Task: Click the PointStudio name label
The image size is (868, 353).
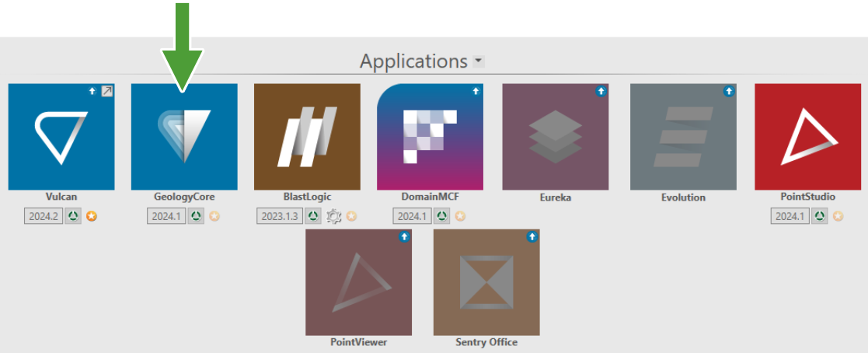Action: click(807, 197)
